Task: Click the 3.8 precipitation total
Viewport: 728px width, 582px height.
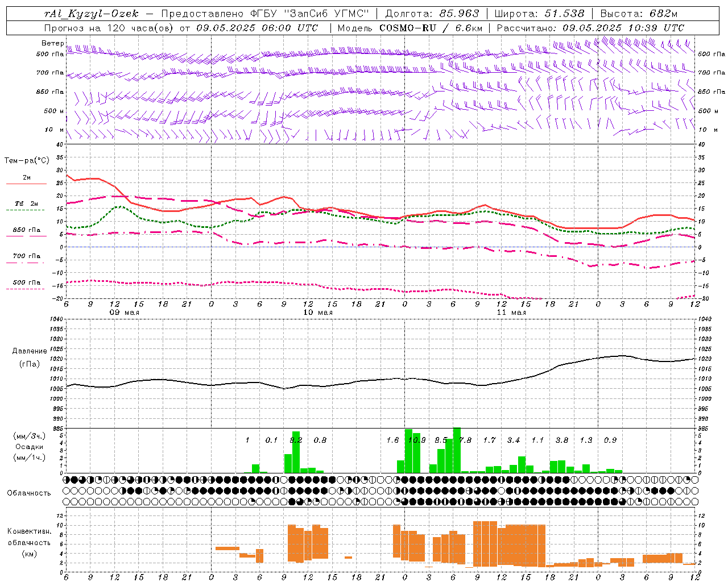Action: click(x=562, y=440)
